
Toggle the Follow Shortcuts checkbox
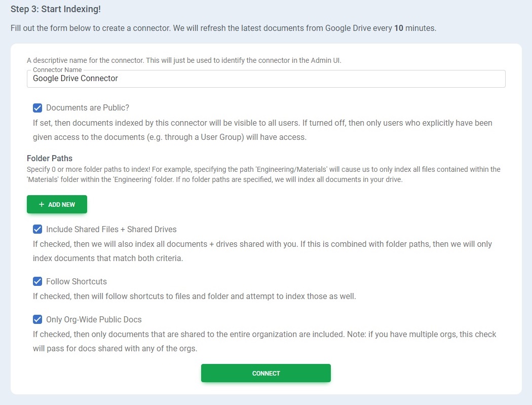tap(37, 281)
